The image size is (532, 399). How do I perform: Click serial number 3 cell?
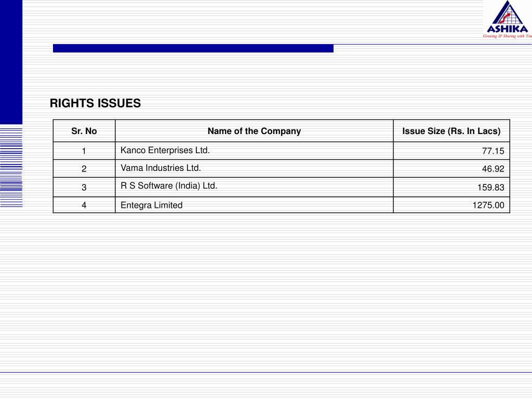tap(84, 187)
